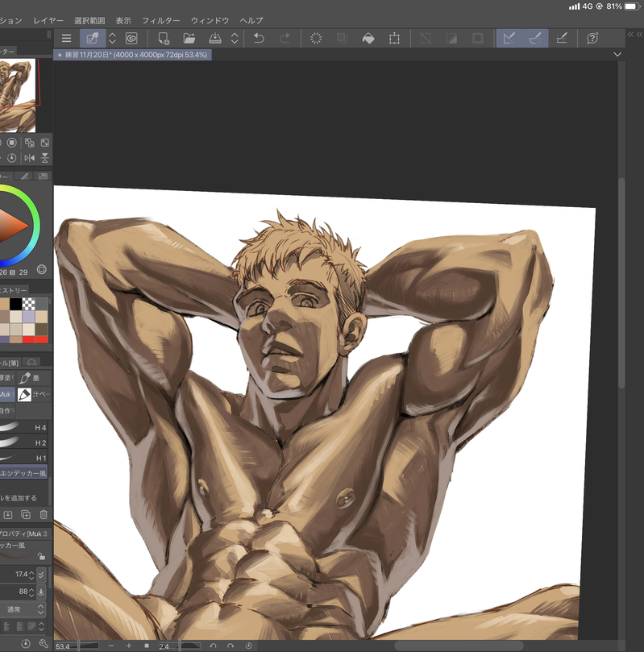
Task: Select the 墨 brush group
Action: (x=35, y=378)
